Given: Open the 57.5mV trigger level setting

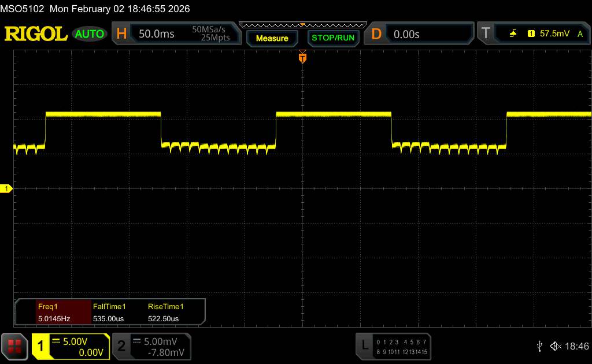Looking at the screenshot, I should (556, 34).
